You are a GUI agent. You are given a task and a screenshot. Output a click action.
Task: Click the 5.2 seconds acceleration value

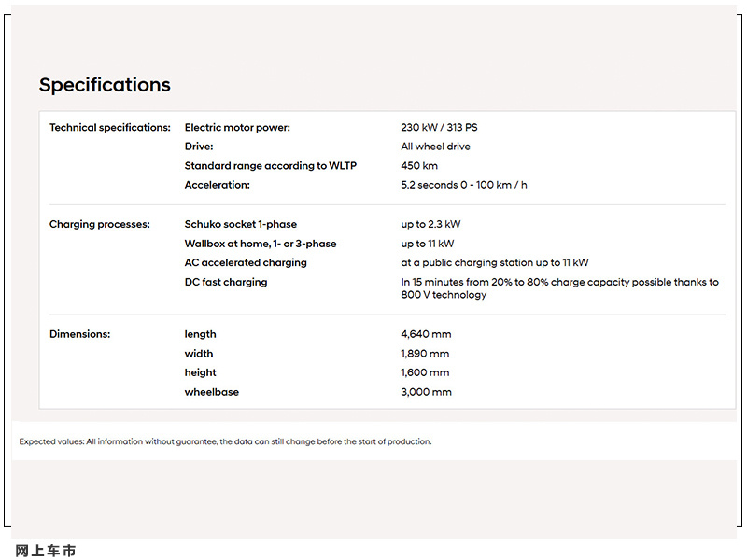(464, 185)
